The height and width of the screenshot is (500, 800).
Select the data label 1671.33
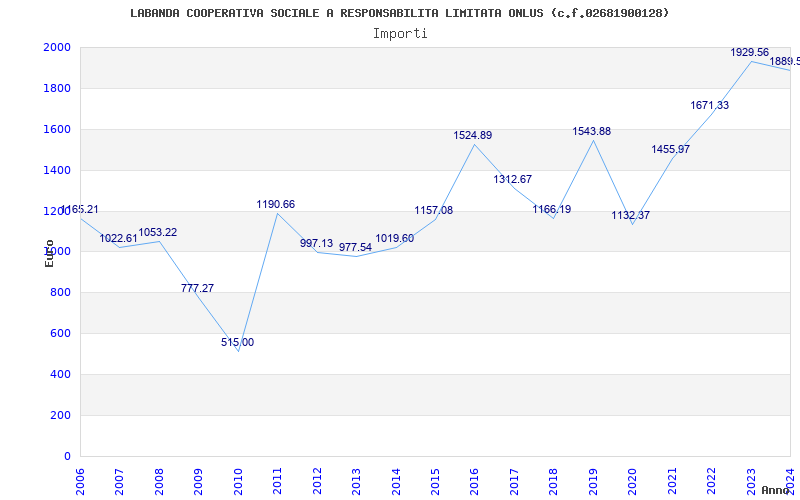pyautogui.click(x=710, y=105)
